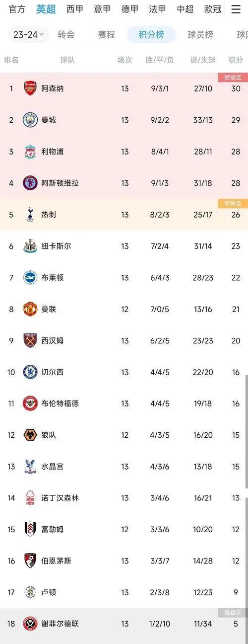Tap the Wolves club crest
Viewport: 248px width, 644px height.
[30, 435]
